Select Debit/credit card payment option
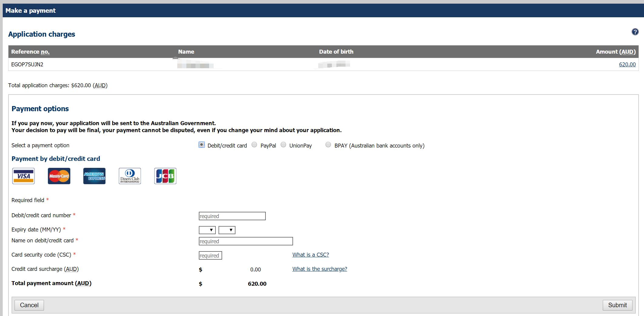 point(202,145)
